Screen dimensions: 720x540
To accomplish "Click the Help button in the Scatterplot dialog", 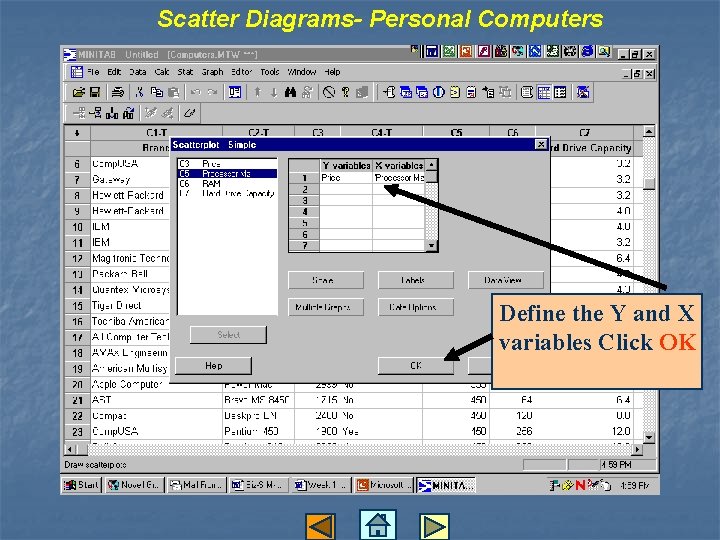I will tap(214, 366).
